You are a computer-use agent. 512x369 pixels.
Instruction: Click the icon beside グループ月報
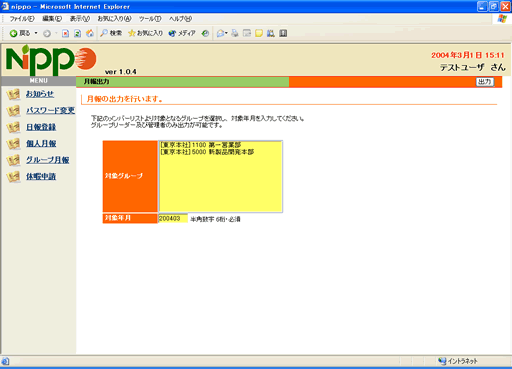(13, 160)
